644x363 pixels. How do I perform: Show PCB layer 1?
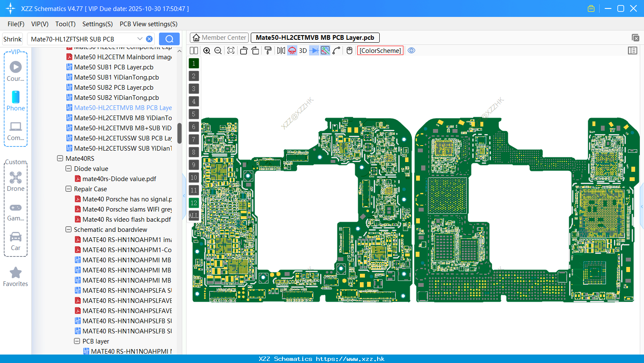(194, 63)
